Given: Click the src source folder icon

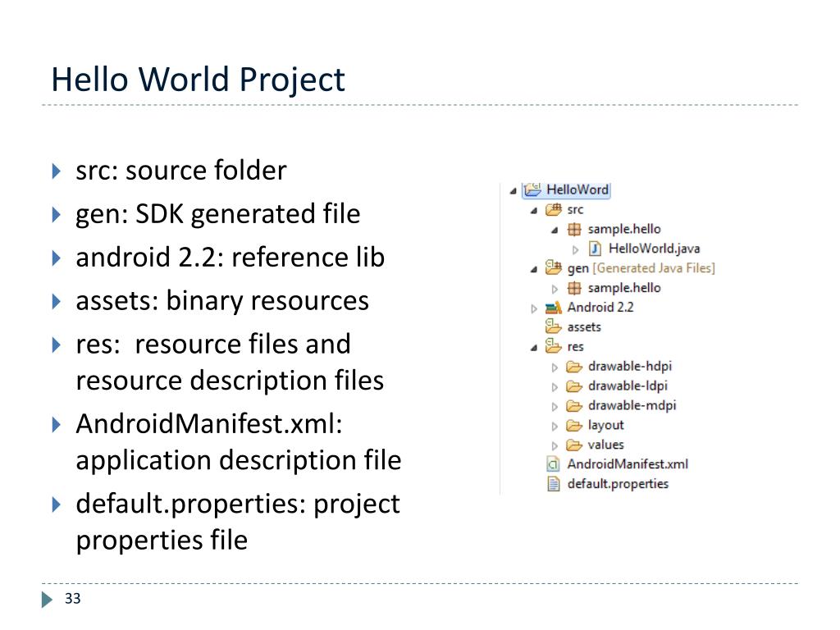Looking at the screenshot, I should 554,209.
